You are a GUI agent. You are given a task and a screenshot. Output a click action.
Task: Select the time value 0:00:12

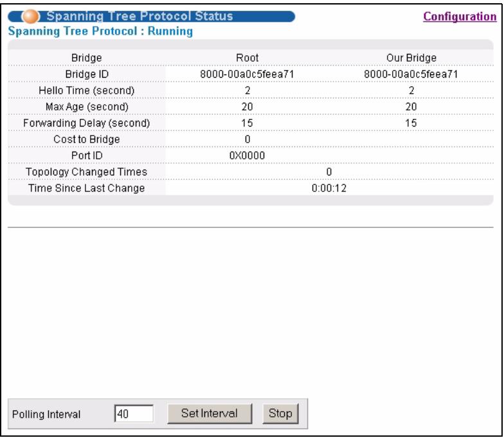pyautogui.click(x=329, y=188)
